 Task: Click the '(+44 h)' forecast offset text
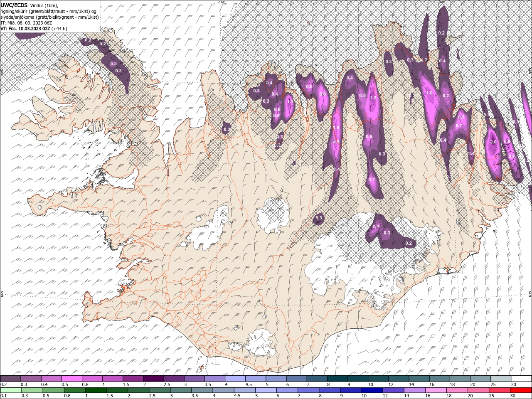59,29
